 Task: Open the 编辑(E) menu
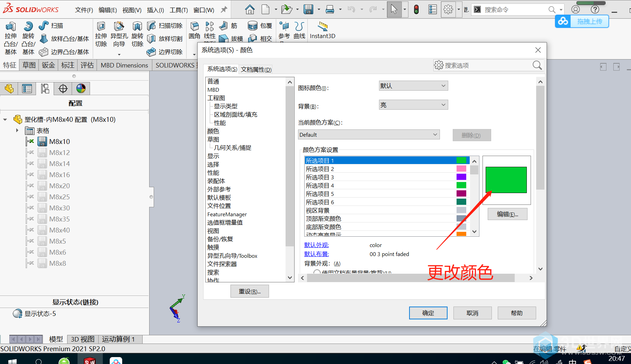pyautogui.click(x=108, y=10)
